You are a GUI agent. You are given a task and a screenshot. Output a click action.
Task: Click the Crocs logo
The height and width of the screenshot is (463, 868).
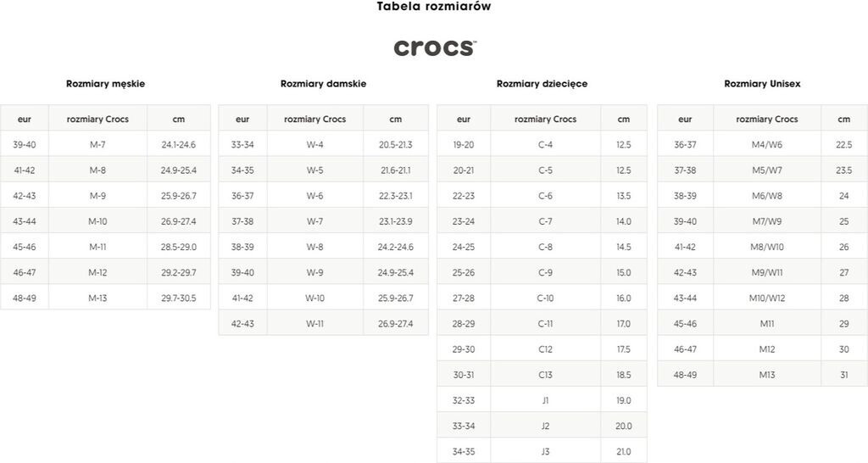435,47
